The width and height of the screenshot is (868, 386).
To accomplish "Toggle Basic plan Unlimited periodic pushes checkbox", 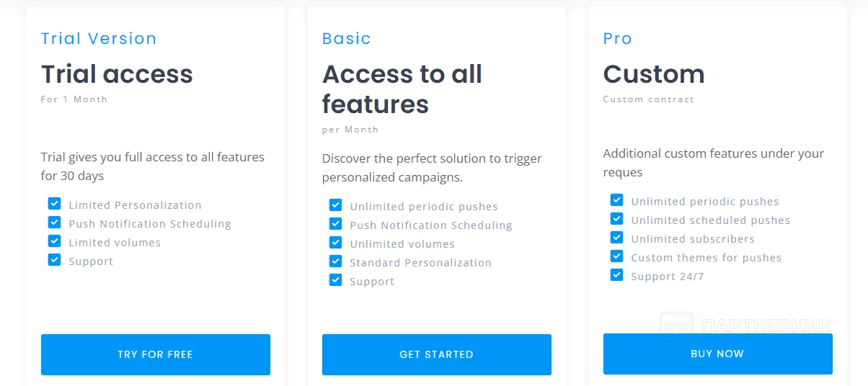I will pos(336,205).
